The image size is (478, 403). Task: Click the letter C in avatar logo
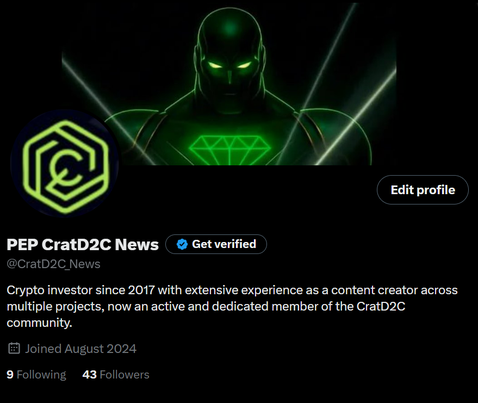coord(66,166)
